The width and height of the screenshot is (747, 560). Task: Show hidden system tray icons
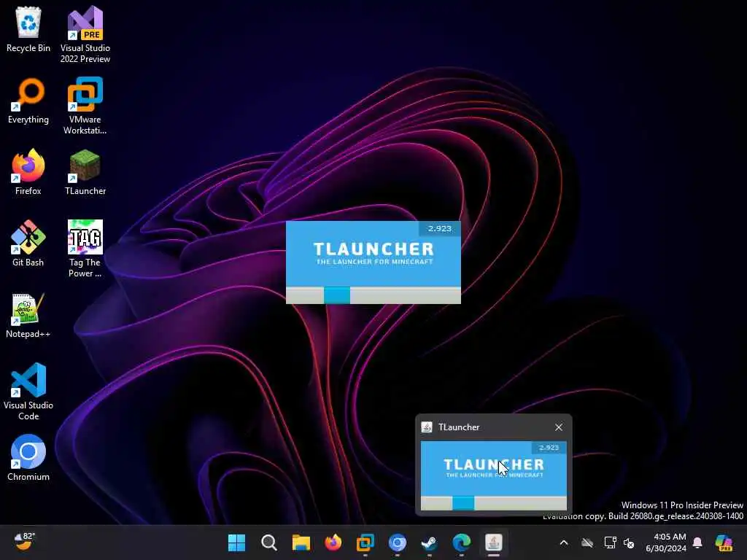click(x=564, y=542)
